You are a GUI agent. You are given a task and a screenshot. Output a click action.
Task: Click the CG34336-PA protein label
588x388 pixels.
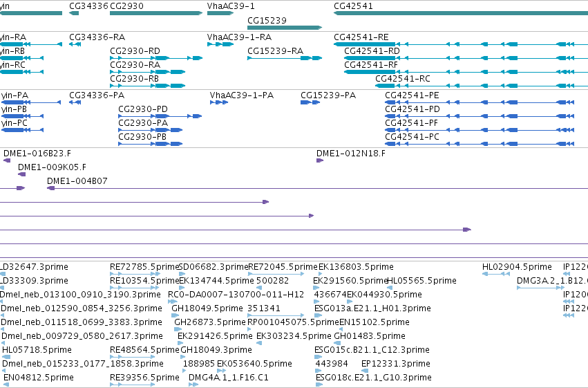pos(97,95)
